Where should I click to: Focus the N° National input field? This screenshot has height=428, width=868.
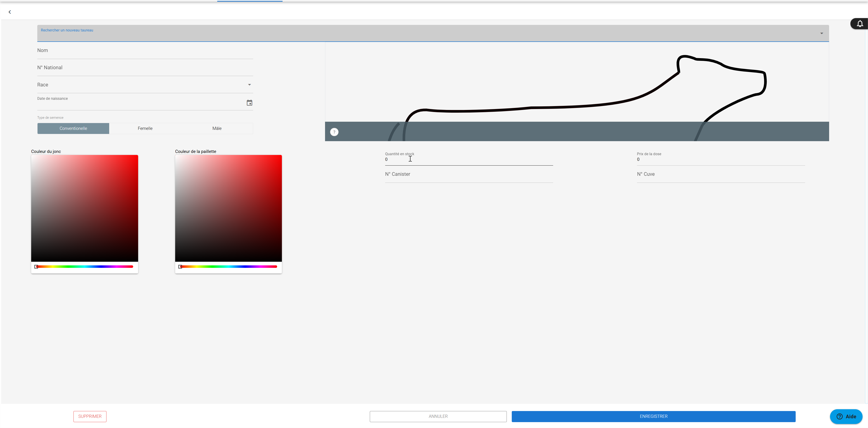point(145,68)
